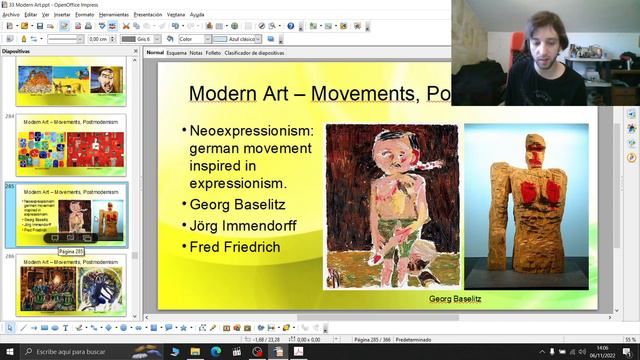
Task: Click the Print icon
Action: [88, 26]
